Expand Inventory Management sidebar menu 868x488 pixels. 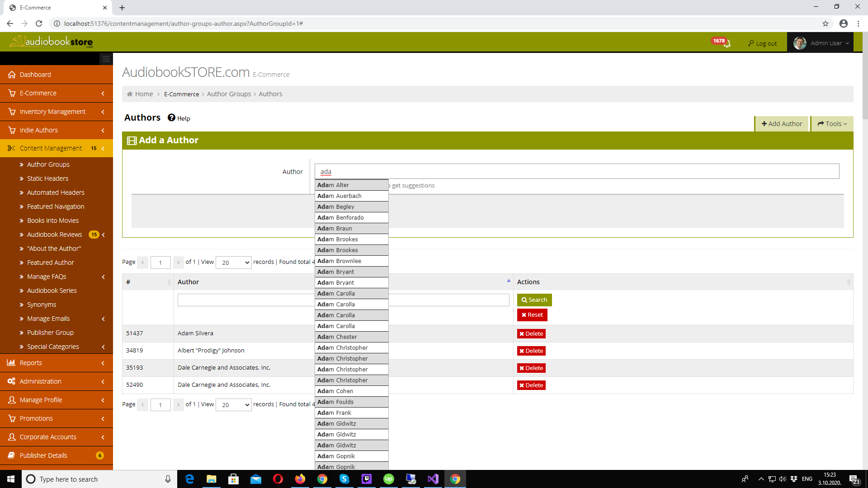[x=57, y=112]
